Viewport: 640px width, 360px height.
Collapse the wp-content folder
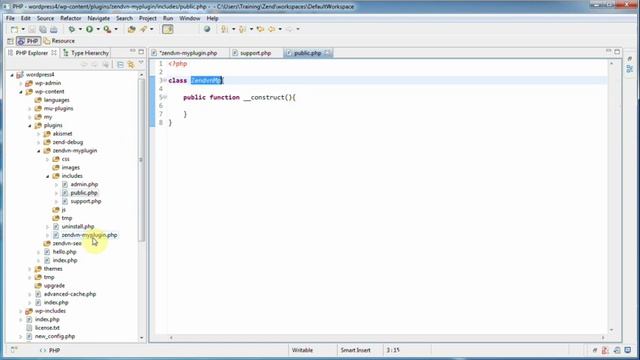coord(21,92)
